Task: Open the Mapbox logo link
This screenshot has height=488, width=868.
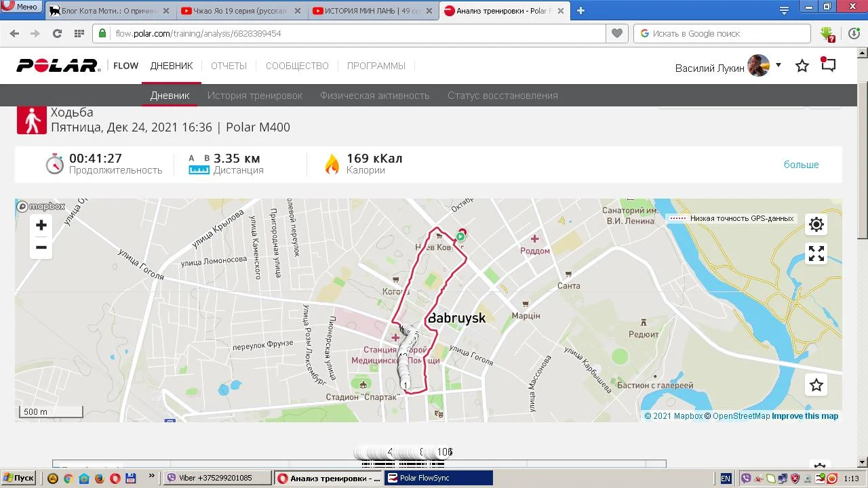Action: pyautogui.click(x=41, y=206)
